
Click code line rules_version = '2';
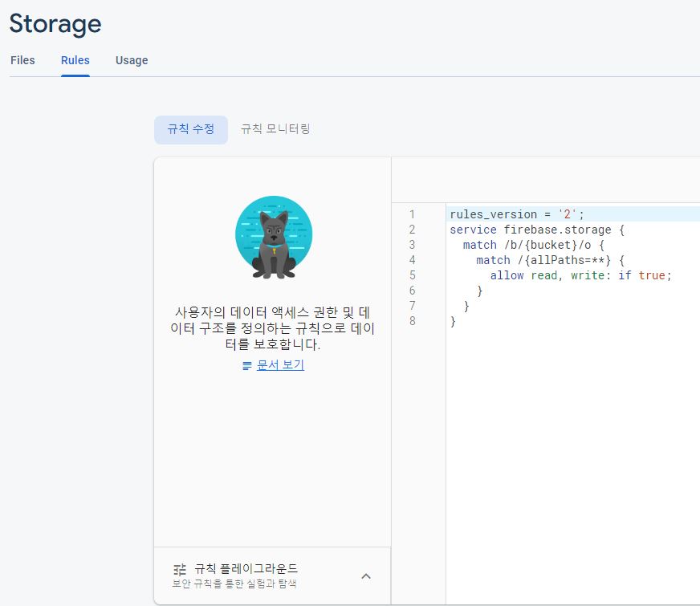point(516,214)
